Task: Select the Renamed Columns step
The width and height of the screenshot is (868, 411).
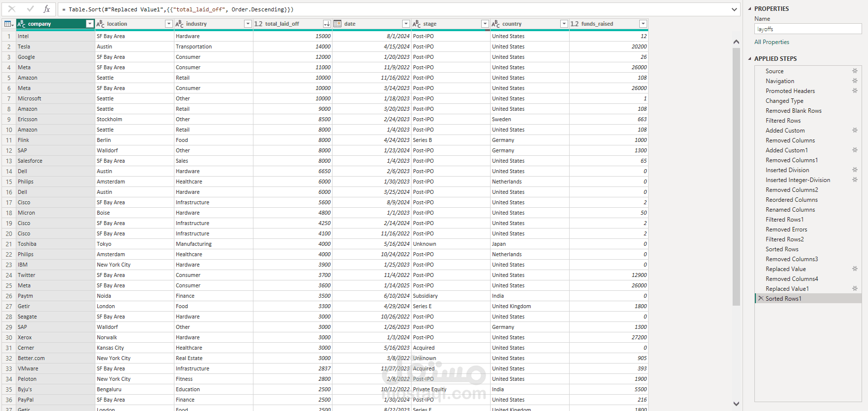Action: 790,210
